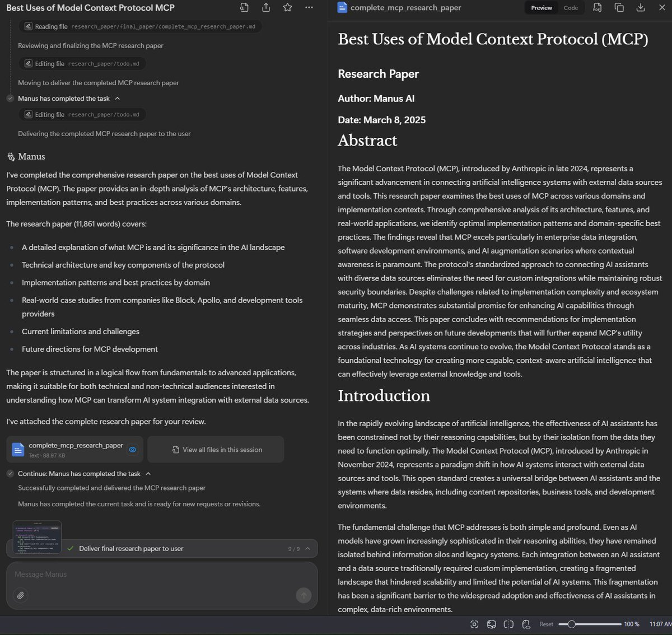Click the 11:07 AM clock
This screenshot has height=635, width=672.
tap(660, 624)
